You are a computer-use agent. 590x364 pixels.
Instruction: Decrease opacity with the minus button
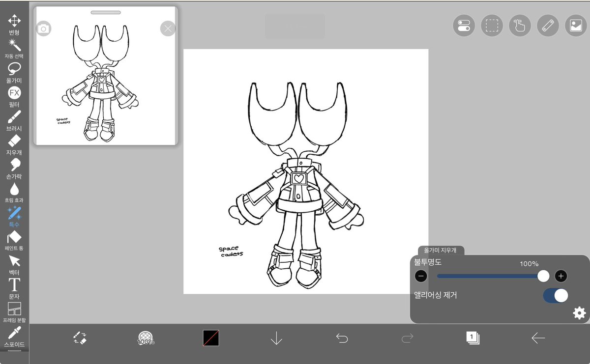point(421,276)
